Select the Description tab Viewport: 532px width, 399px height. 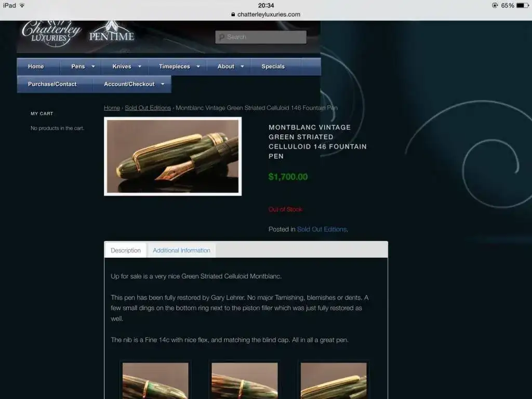126,250
